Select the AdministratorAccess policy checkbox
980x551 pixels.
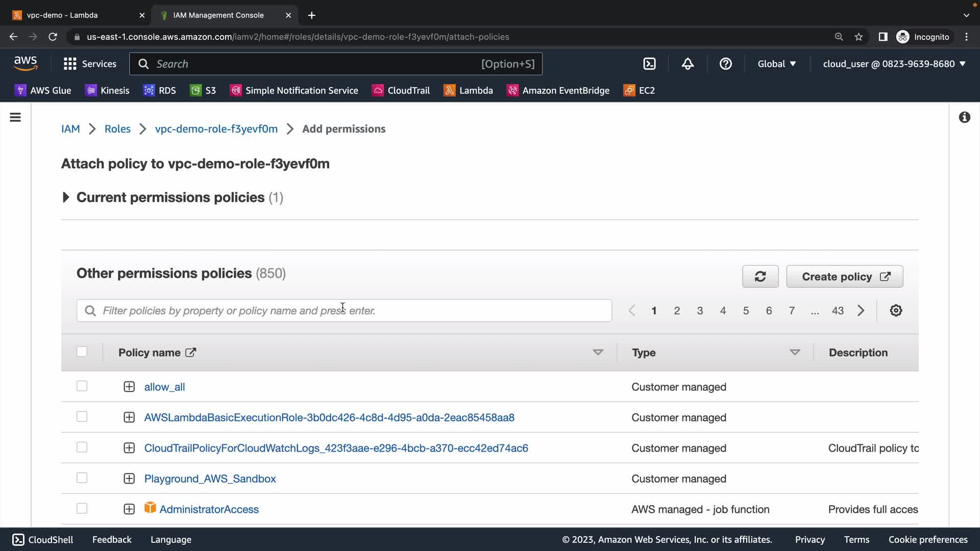[x=82, y=509]
